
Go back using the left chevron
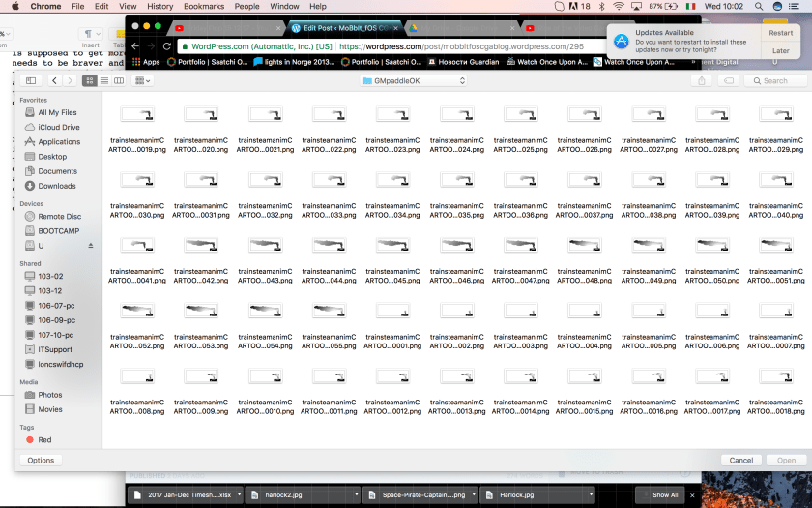[x=55, y=80]
